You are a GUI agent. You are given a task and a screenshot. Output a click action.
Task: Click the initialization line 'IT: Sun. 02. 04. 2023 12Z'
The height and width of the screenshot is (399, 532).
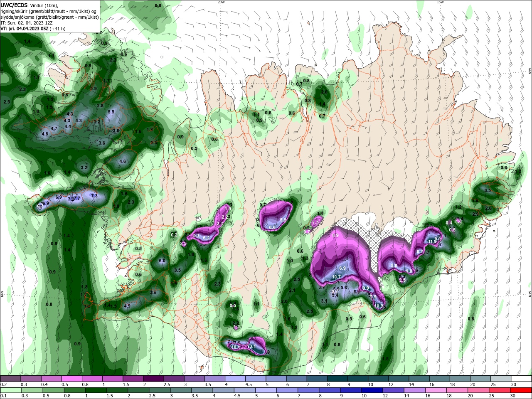click(26, 23)
